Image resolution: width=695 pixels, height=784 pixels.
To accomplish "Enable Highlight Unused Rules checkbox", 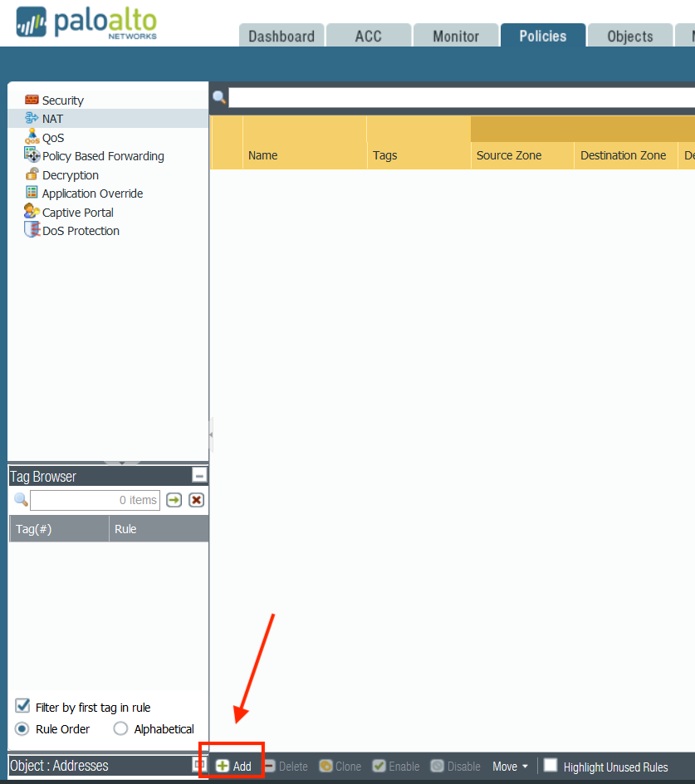I will click(x=551, y=766).
